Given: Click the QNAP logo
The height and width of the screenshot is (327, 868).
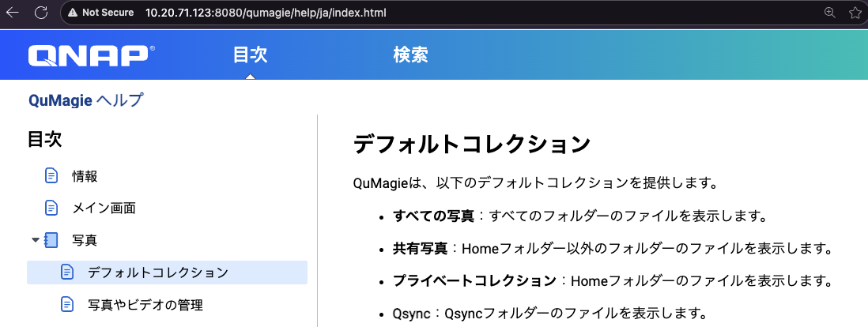Looking at the screenshot, I should click(91, 56).
